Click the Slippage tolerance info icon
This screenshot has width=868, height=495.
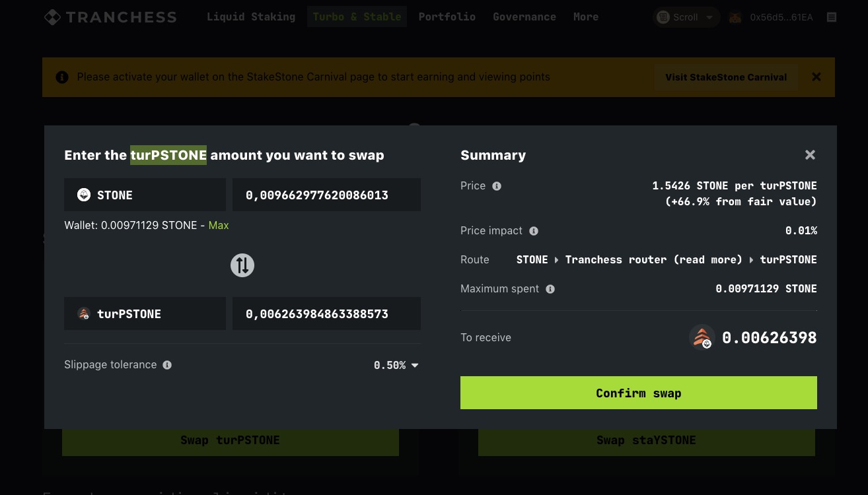pyautogui.click(x=167, y=365)
